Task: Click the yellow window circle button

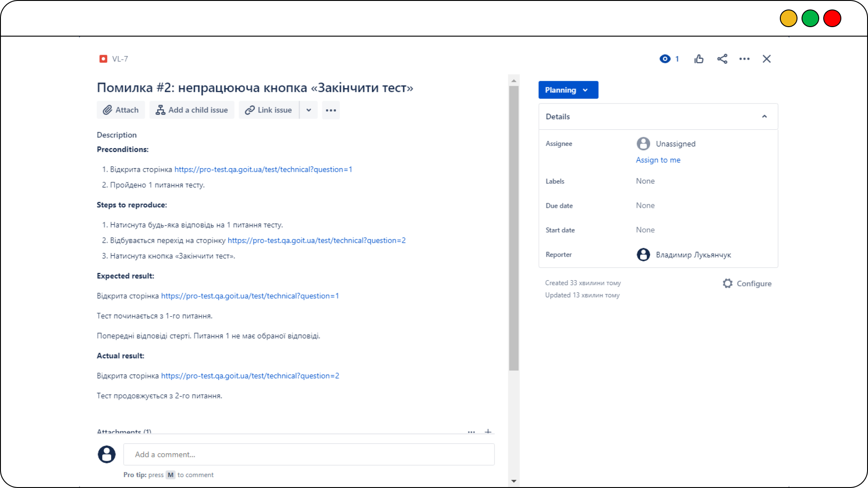Action: click(788, 19)
